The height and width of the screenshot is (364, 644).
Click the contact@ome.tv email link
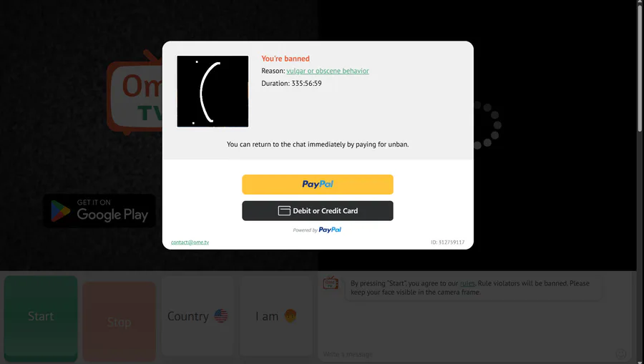point(190,242)
